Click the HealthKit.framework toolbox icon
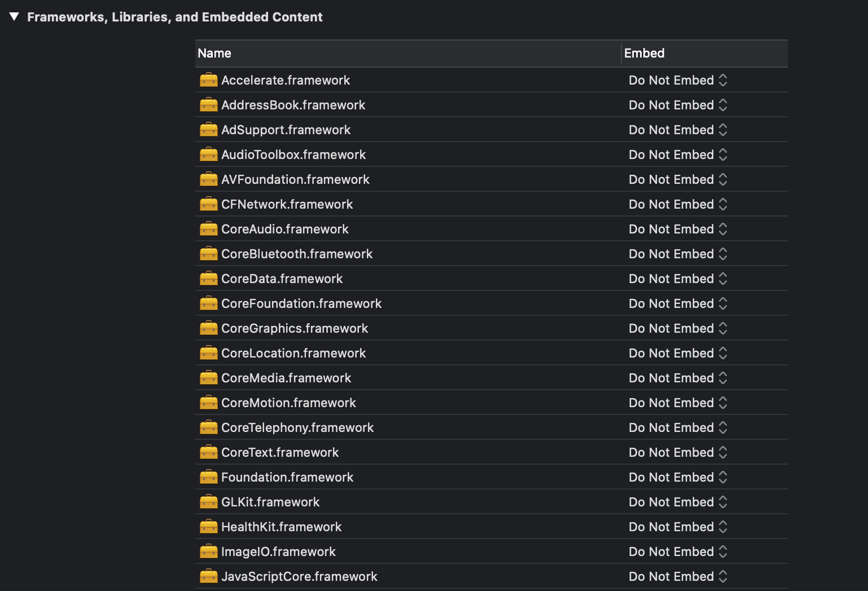Image resolution: width=868 pixels, height=591 pixels. tap(208, 527)
